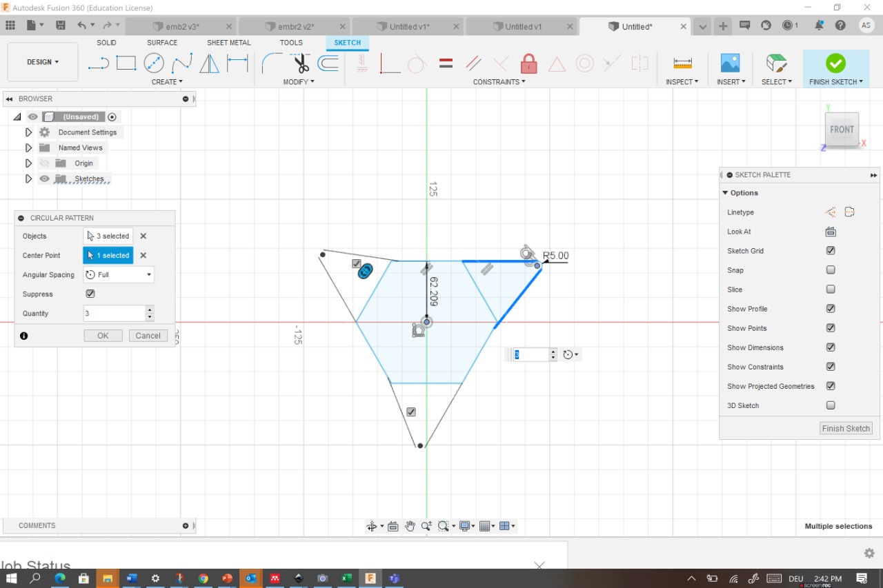Select the Construction linetype icon
The height and width of the screenshot is (588, 883).
coord(831,212)
